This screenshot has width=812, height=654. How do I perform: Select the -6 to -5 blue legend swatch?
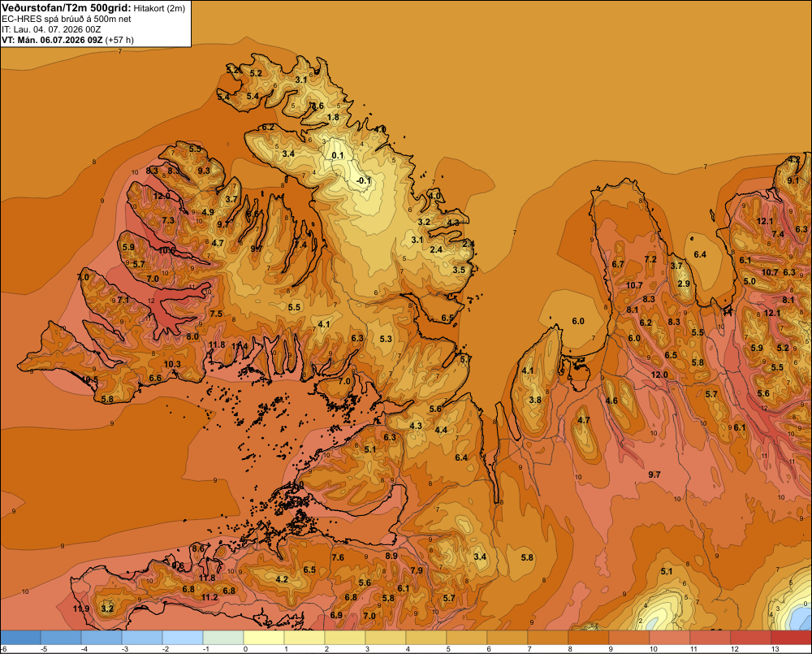20,637
